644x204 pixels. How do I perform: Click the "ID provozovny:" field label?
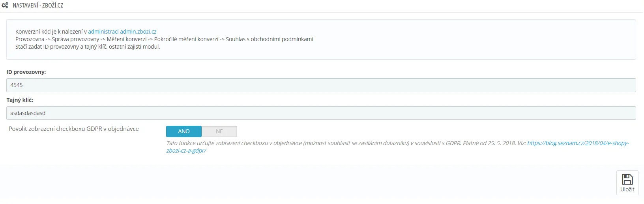[26, 72]
